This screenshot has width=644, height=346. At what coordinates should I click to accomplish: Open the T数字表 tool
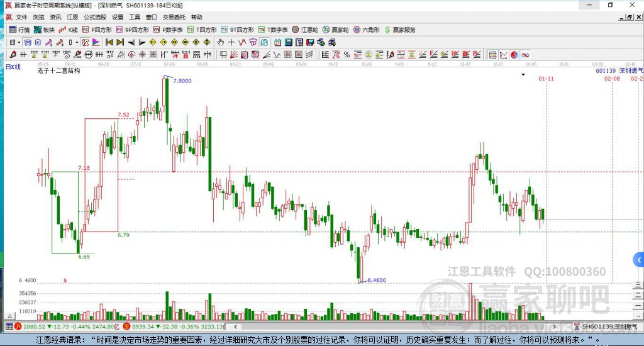tap(273, 30)
